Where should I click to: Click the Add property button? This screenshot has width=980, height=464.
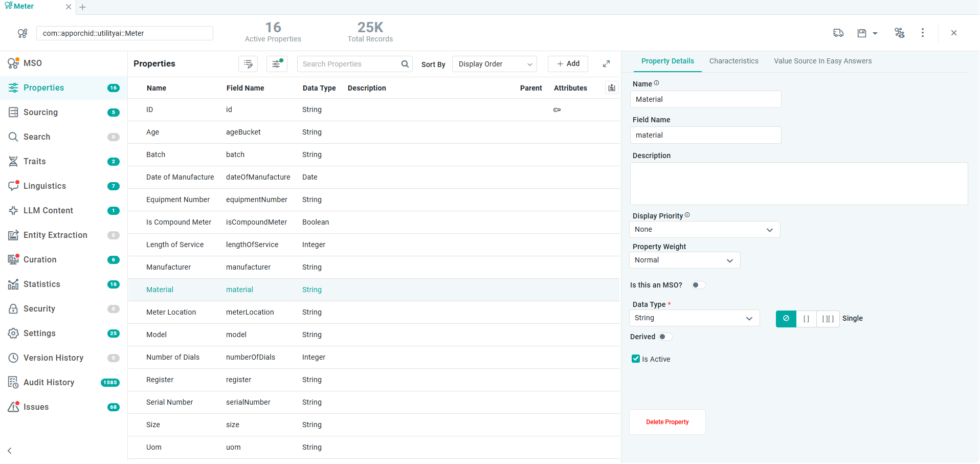tap(568, 64)
